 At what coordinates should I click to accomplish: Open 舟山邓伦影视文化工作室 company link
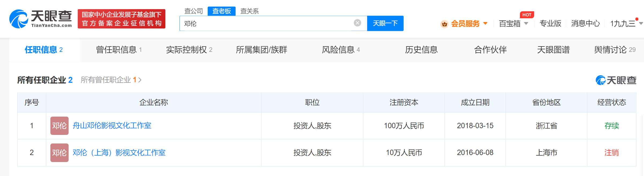(112, 126)
